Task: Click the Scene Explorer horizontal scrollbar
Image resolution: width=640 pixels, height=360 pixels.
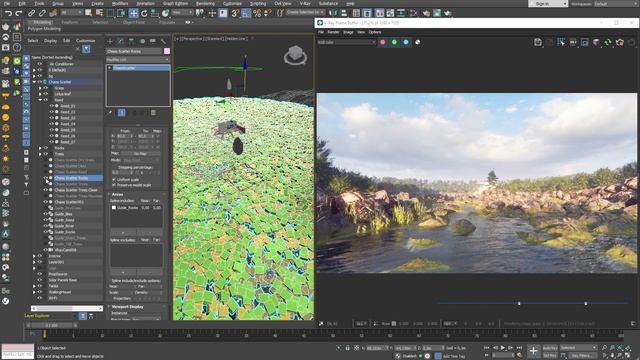Action: pos(67,308)
